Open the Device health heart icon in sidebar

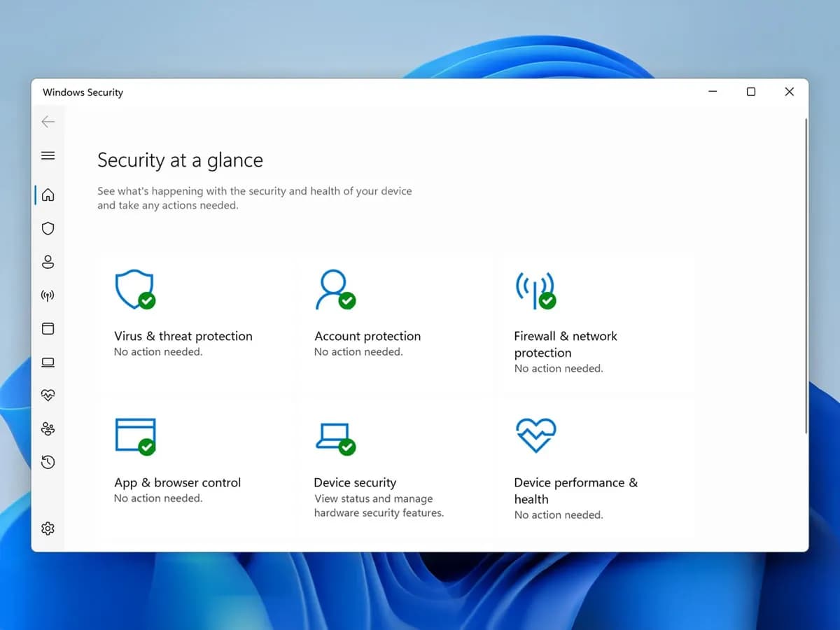(48, 395)
